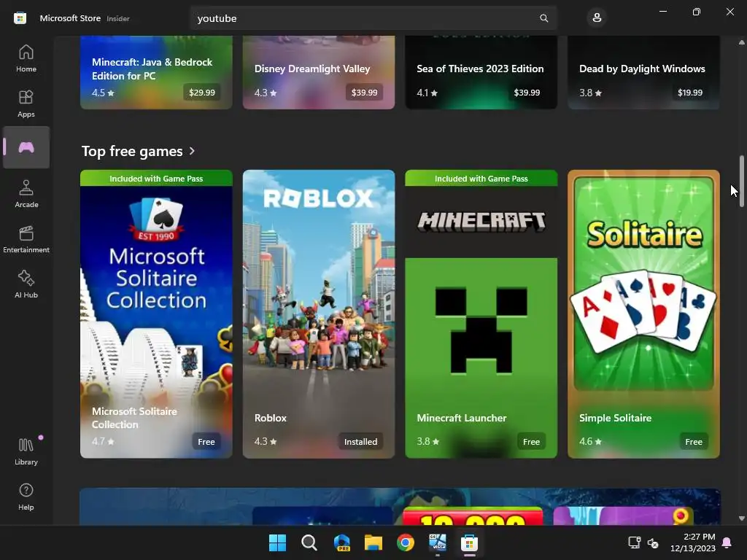Image resolution: width=747 pixels, height=560 pixels.
Task: Open the Library in sidebar
Action: click(x=26, y=451)
